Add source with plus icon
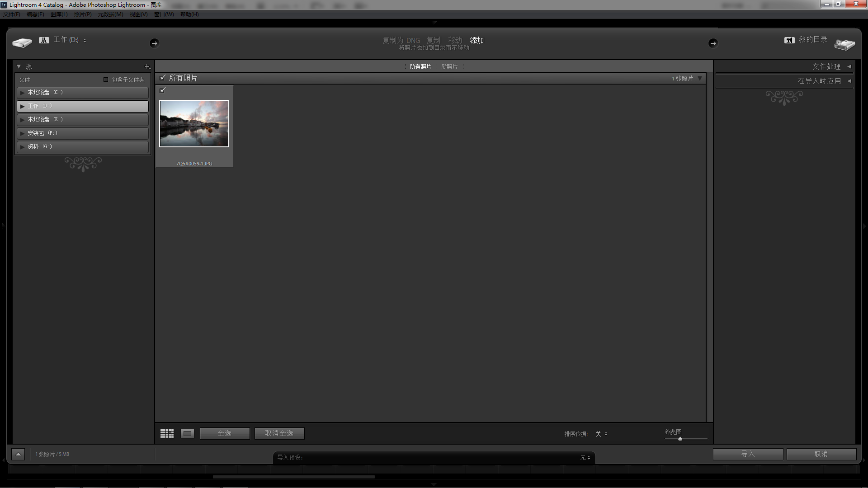The width and height of the screenshot is (868, 488). [x=147, y=66]
